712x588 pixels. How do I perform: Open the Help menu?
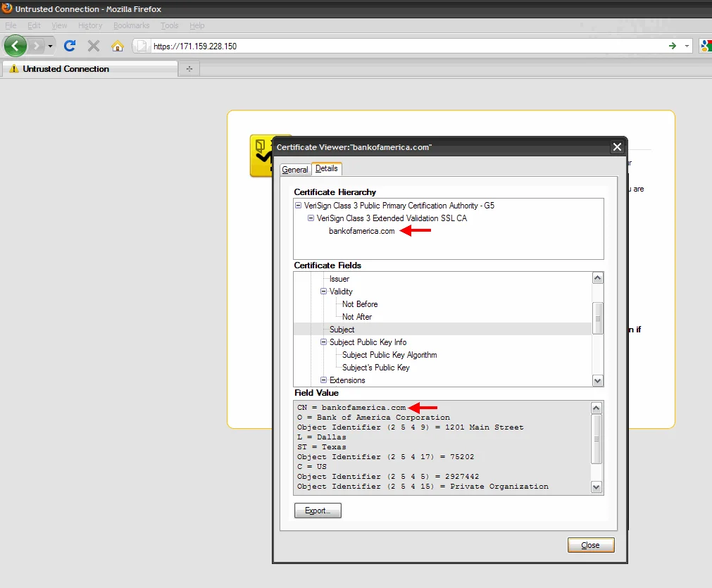coord(196,25)
